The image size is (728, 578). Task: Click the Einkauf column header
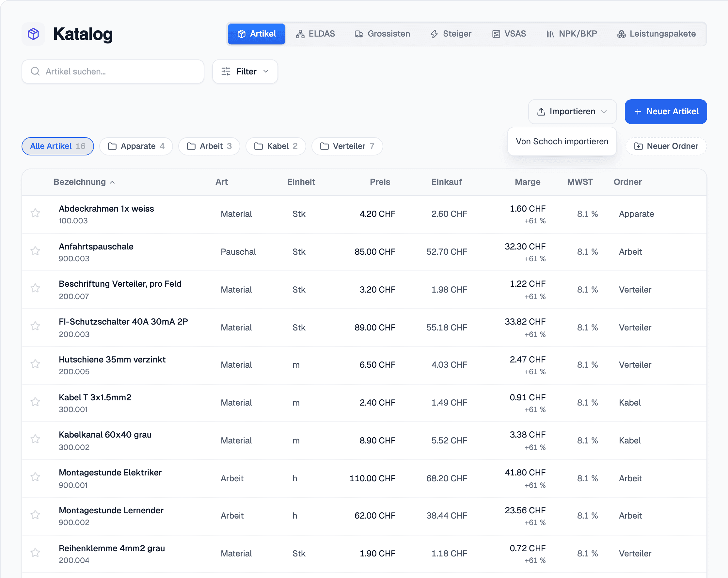446,182
